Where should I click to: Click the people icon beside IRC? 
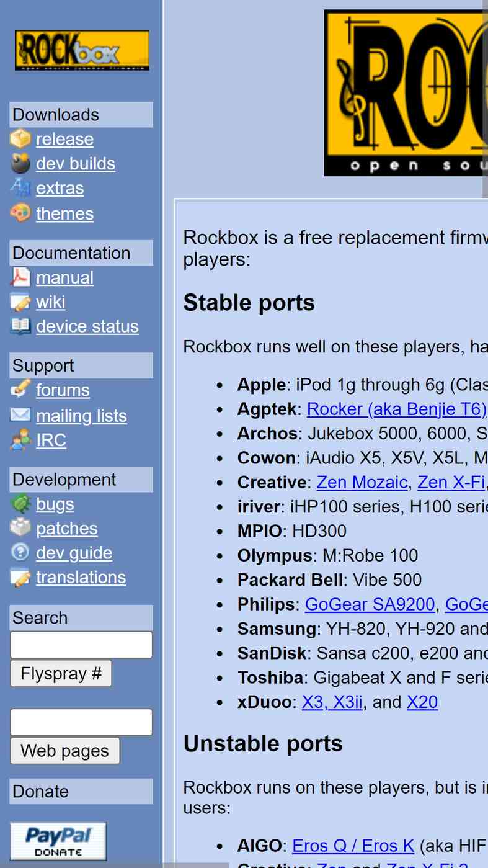click(20, 439)
